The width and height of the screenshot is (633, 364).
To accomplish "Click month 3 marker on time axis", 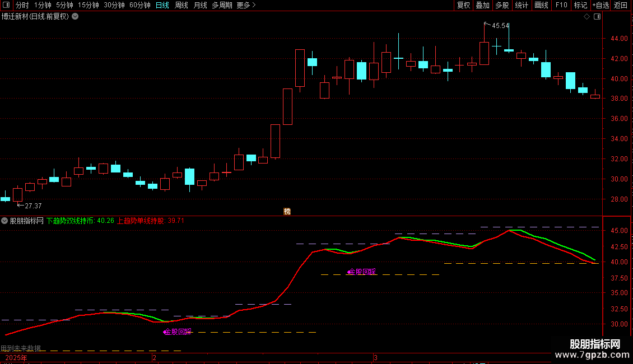I will pyautogui.click(x=375, y=357).
